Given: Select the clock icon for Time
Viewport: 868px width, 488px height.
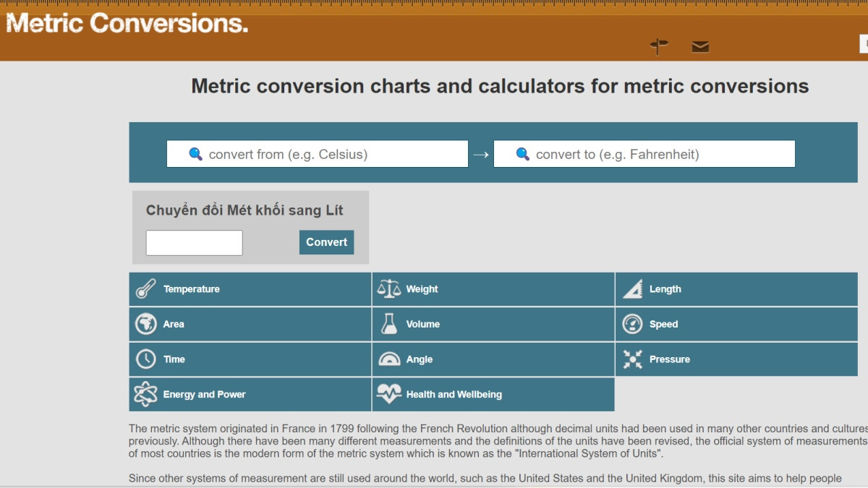Looking at the screenshot, I should pos(145,359).
